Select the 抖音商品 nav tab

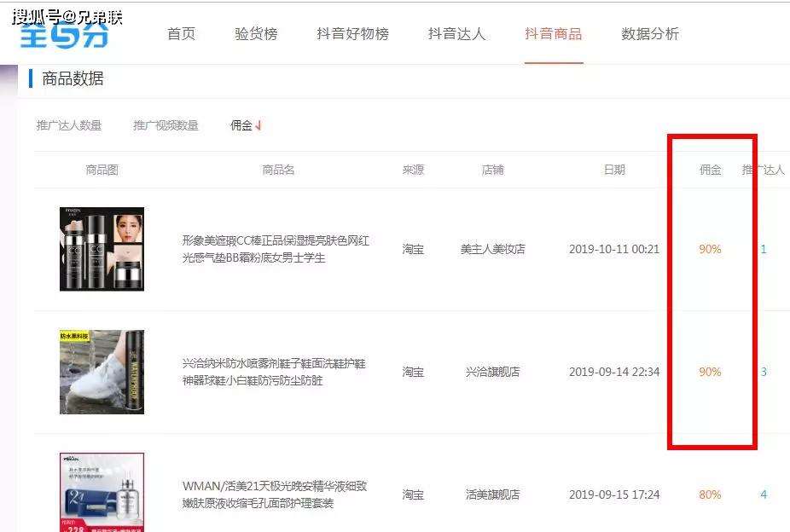(x=553, y=34)
